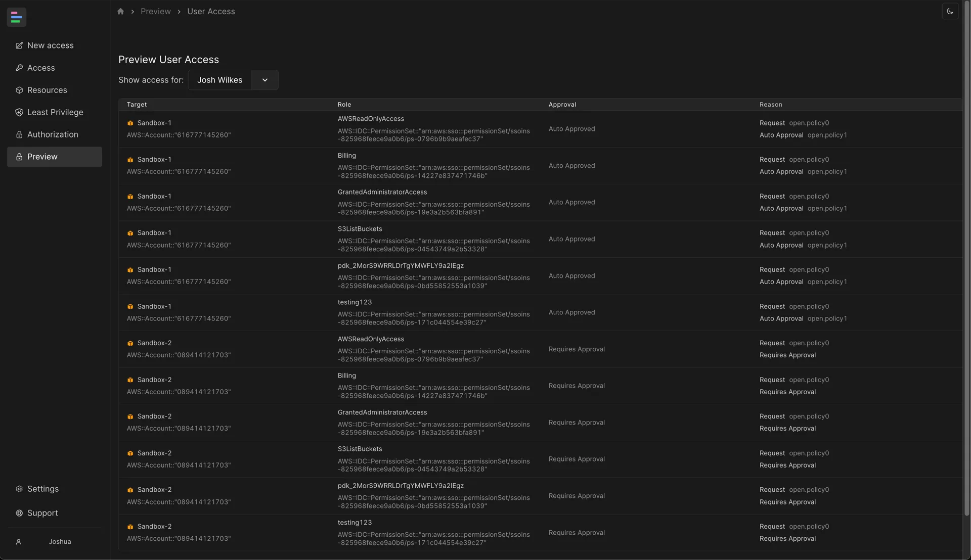Go to Access in the sidebar
The image size is (971, 560).
(x=41, y=68)
